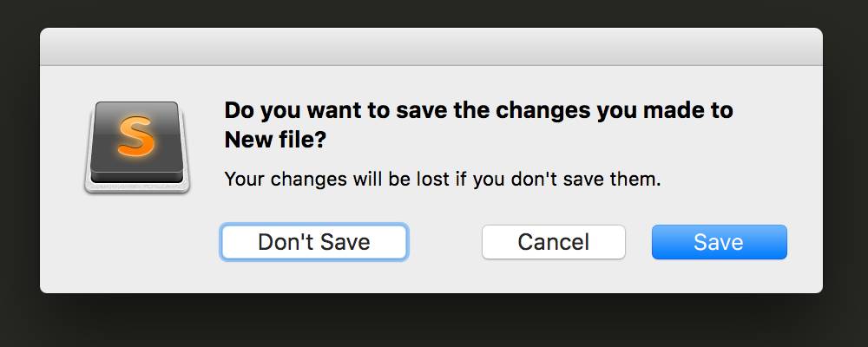The image size is (868, 347).
Task: Click the word "changes" in the bold heading
Action: click(543, 111)
